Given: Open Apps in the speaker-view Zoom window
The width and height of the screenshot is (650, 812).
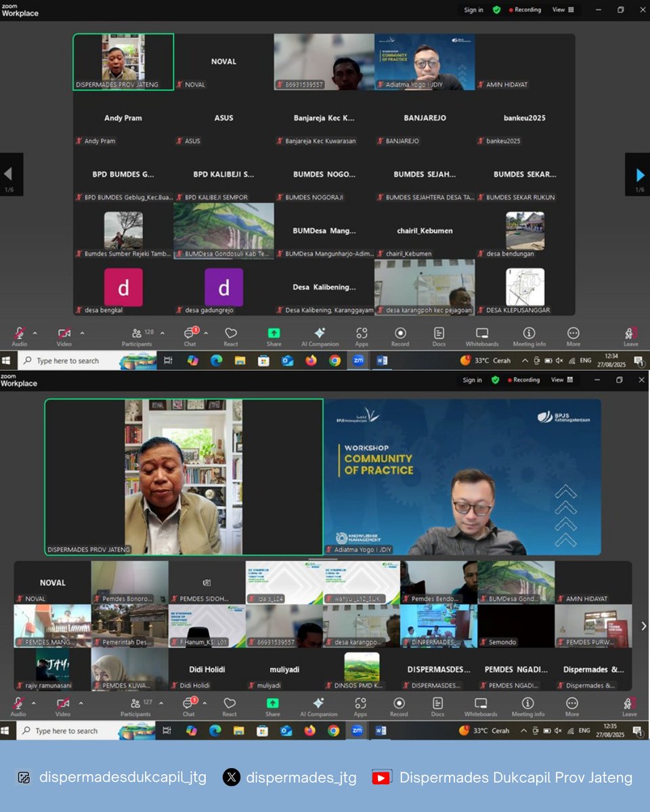Looking at the screenshot, I should click(360, 706).
